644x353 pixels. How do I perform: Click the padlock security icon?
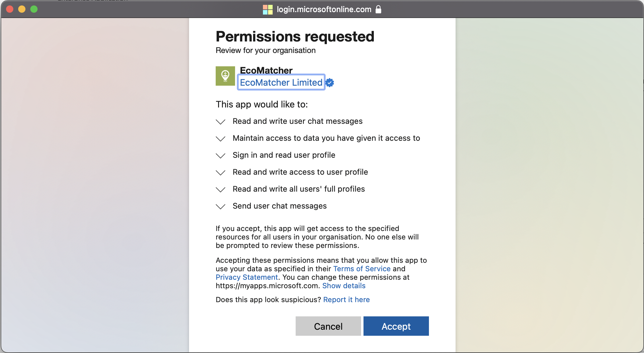click(x=378, y=9)
